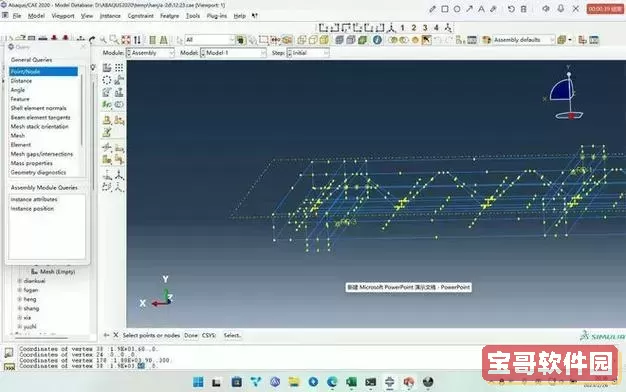The height and width of the screenshot is (392, 626).
Task: Expand the diankuai tree node
Action: (x=20, y=281)
